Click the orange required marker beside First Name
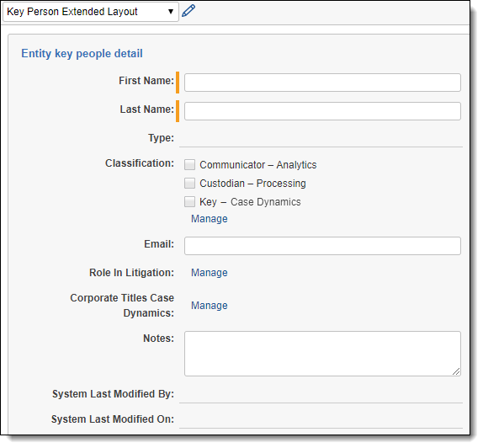 [x=178, y=83]
